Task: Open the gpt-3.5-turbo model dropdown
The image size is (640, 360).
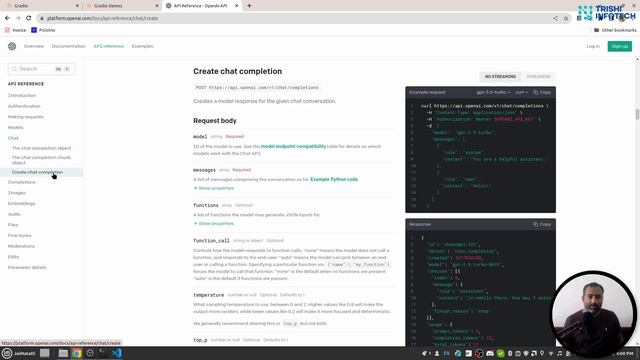Action: click(493, 92)
